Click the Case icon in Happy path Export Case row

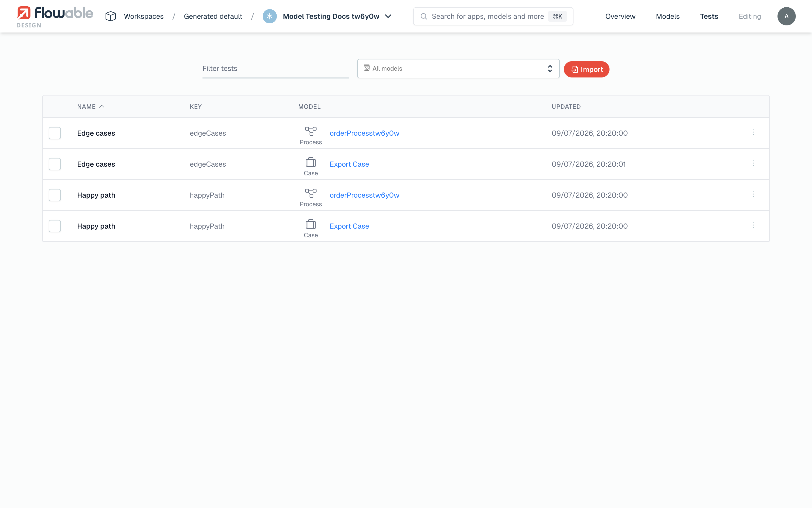click(x=311, y=224)
